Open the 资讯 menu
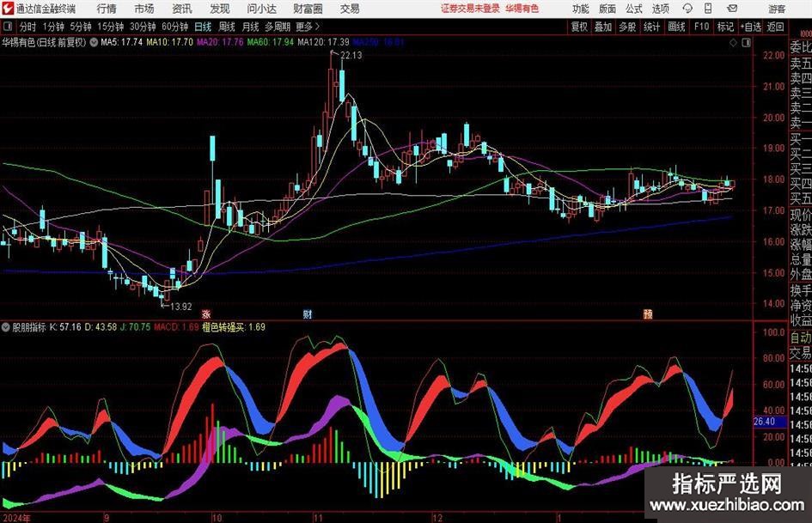Image resolution: width=812 pixels, height=523 pixels. [x=182, y=9]
